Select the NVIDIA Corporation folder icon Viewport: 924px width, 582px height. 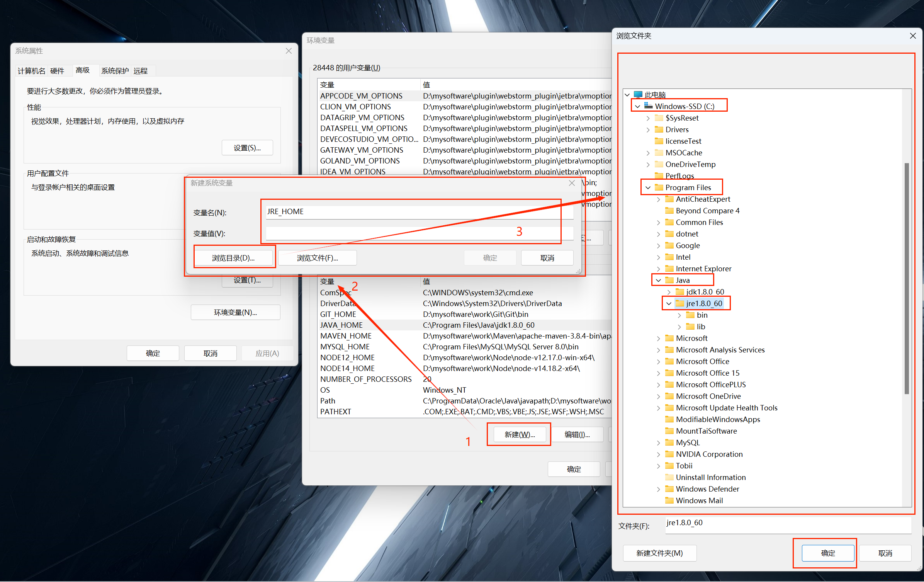pyautogui.click(x=669, y=454)
